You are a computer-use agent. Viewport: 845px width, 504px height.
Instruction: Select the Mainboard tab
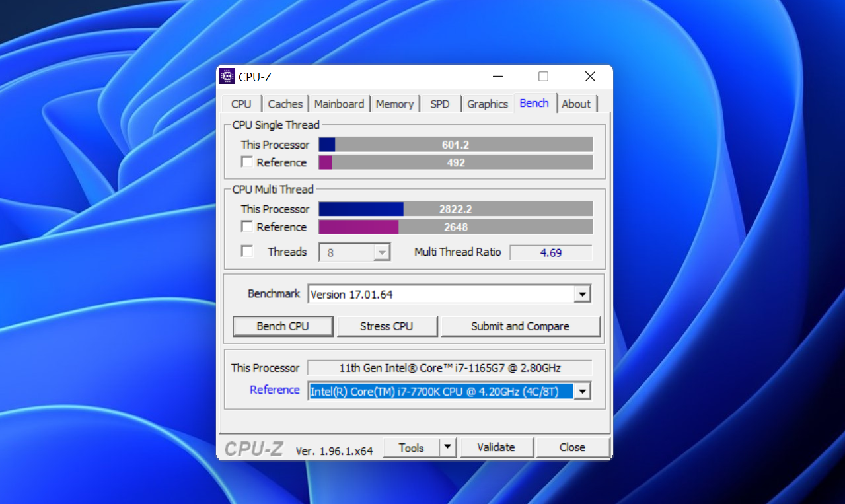339,104
